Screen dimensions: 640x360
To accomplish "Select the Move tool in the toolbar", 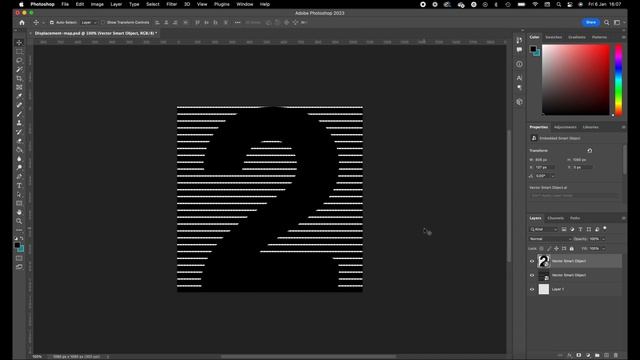I will 19,43.
